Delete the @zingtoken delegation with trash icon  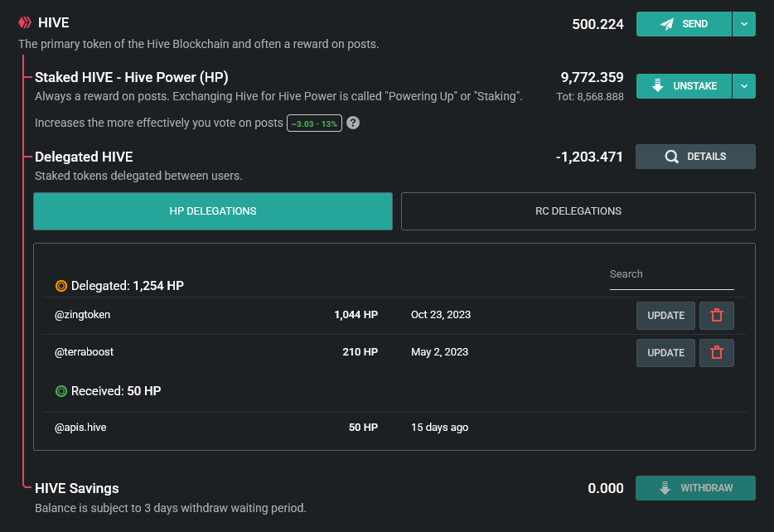pos(717,316)
